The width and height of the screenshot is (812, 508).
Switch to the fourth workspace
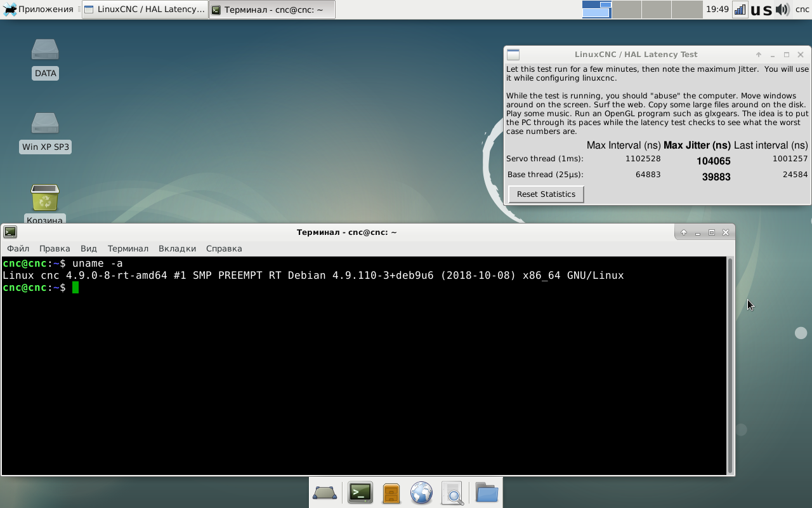(x=686, y=10)
